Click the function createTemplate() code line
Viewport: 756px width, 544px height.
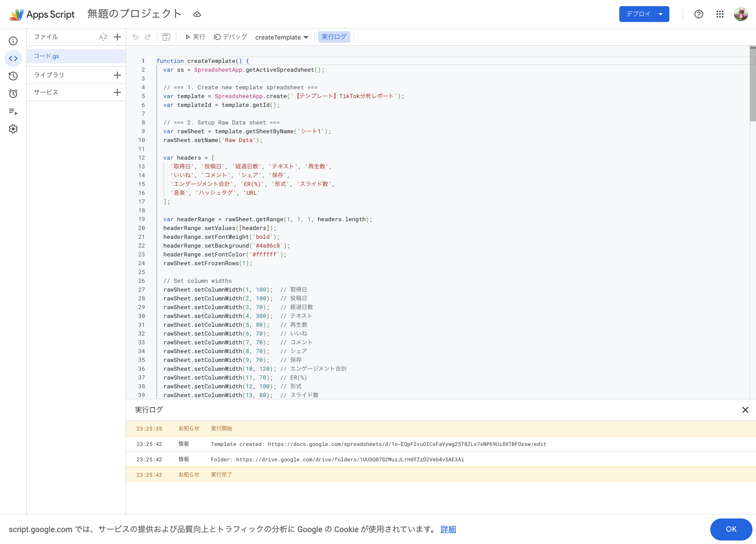tap(203, 61)
